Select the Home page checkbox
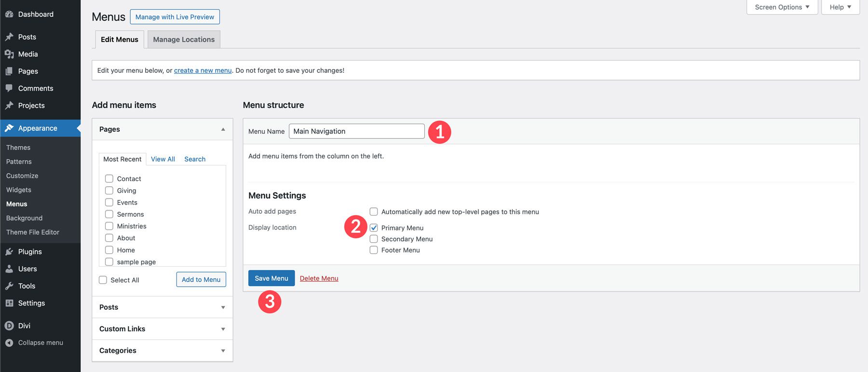The height and width of the screenshot is (372, 868). coord(109,250)
